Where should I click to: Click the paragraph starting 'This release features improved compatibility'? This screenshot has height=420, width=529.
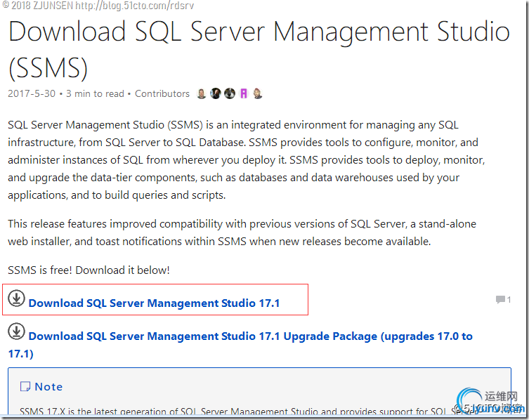coord(242,232)
